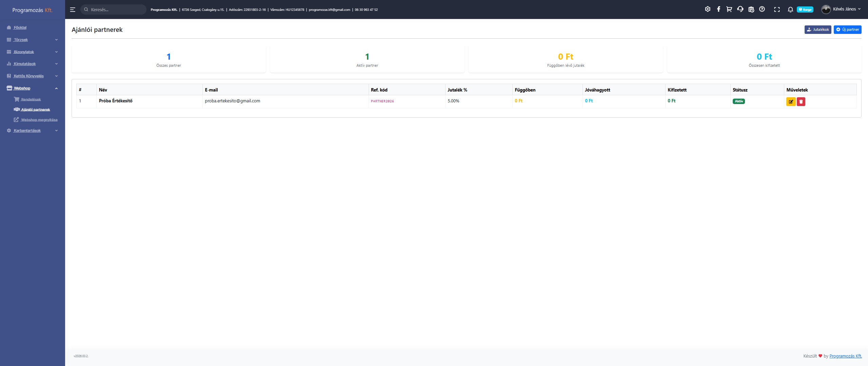868x366 pixels.
Task: Click the Webshop menu item
Action: point(22,88)
